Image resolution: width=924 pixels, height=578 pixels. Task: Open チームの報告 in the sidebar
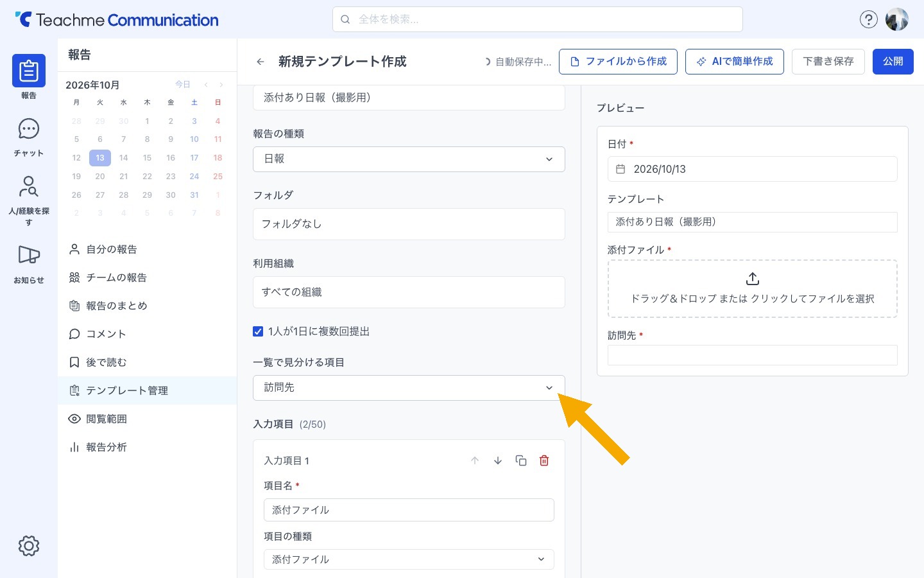(148, 277)
